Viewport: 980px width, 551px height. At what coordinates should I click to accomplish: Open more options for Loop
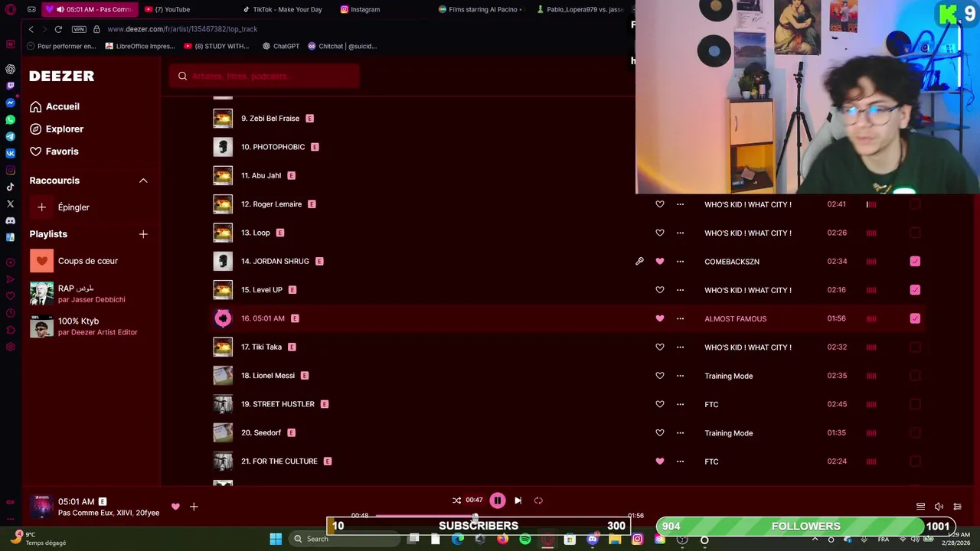pos(680,233)
